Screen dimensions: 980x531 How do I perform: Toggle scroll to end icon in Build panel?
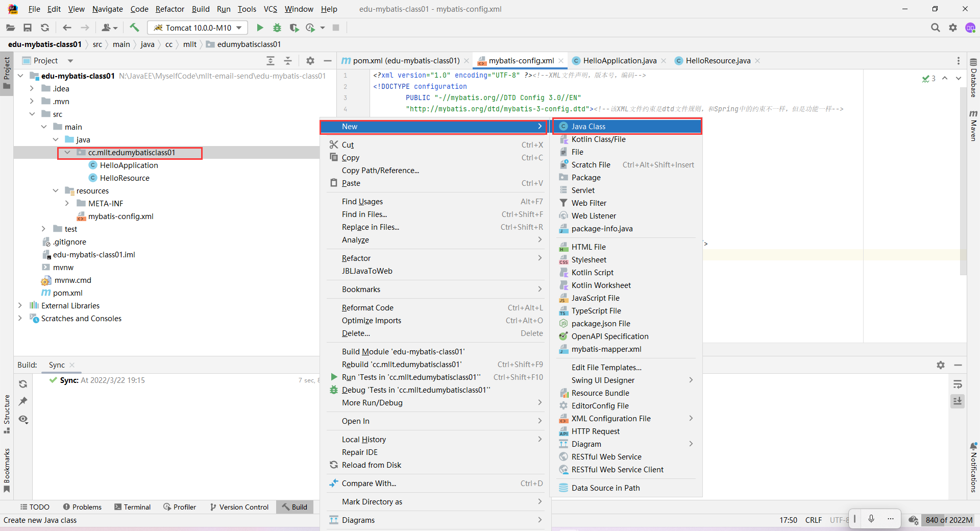click(x=958, y=401)
